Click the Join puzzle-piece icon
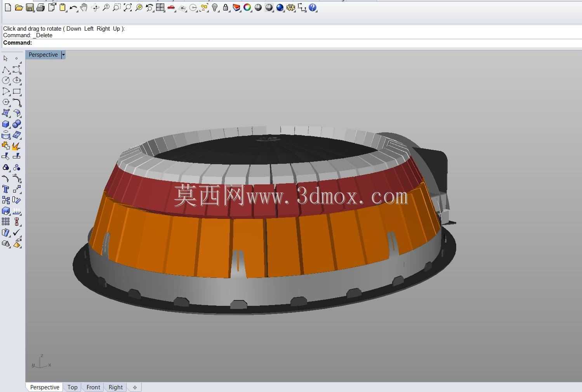Viewport: 582px width, 392px height. click(x=6, y=146)
